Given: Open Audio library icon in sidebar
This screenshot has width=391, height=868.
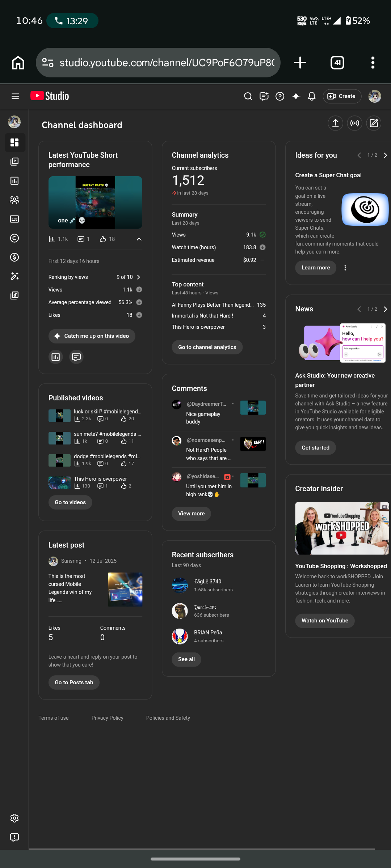Looking at the screenshot, I should click(x=14, y=296).
